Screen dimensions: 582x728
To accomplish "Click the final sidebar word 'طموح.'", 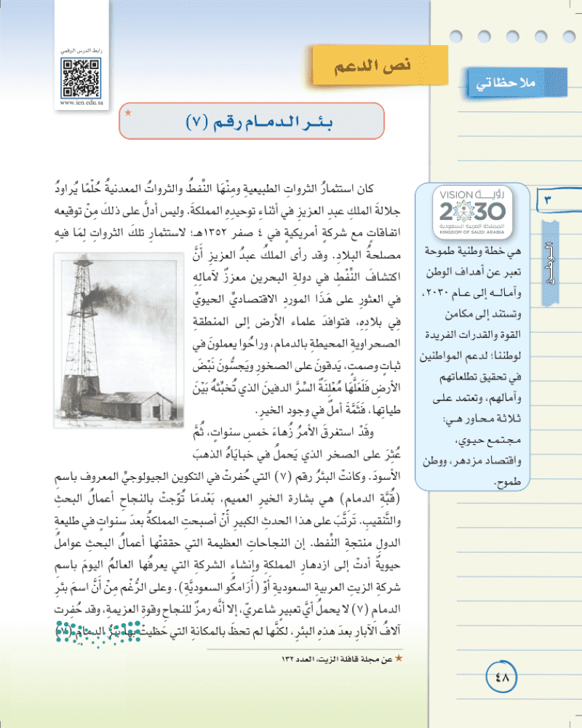I will tap(508, 483).
